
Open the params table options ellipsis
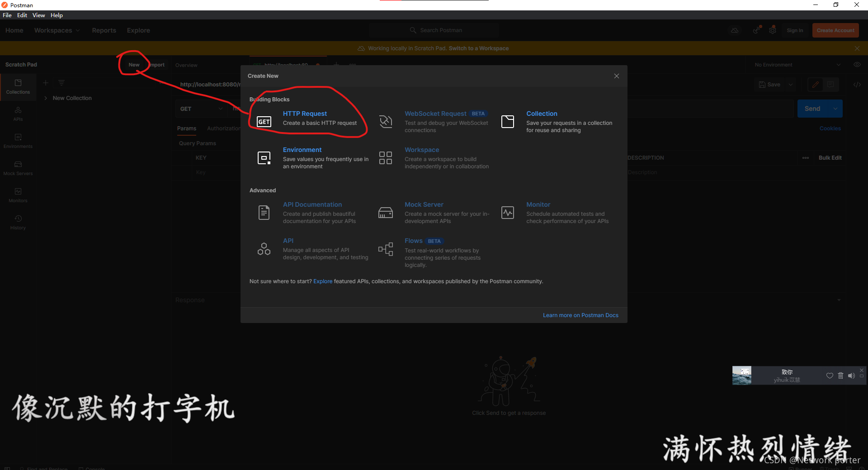[x=806, y=158]
